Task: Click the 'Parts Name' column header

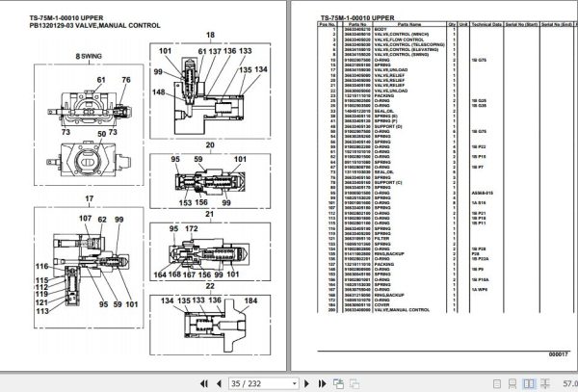Action: (409, 24)
